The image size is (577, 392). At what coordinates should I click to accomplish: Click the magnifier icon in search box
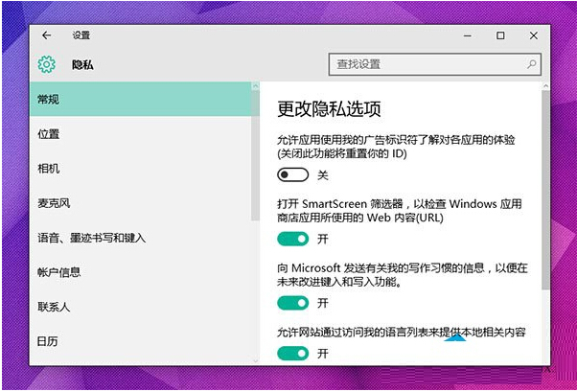coord(531,64)
